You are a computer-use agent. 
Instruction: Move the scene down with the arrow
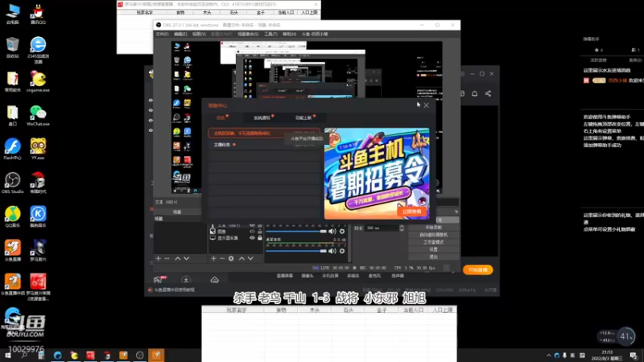[x=187, y=258]
